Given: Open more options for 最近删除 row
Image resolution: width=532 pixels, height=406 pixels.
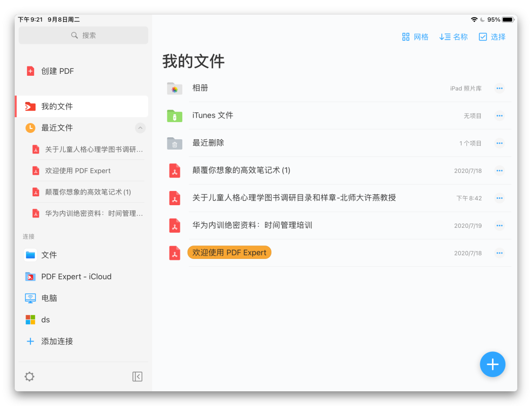Looking at the screenshot, I should [x=499, y=143].
